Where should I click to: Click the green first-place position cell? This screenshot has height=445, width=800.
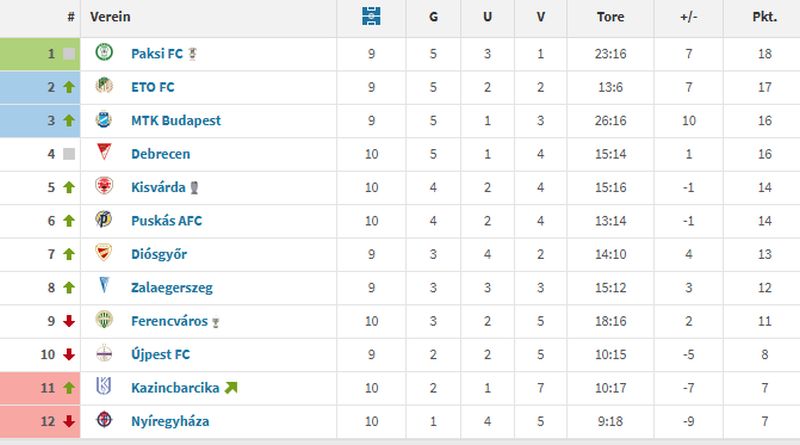coord(41,54)
